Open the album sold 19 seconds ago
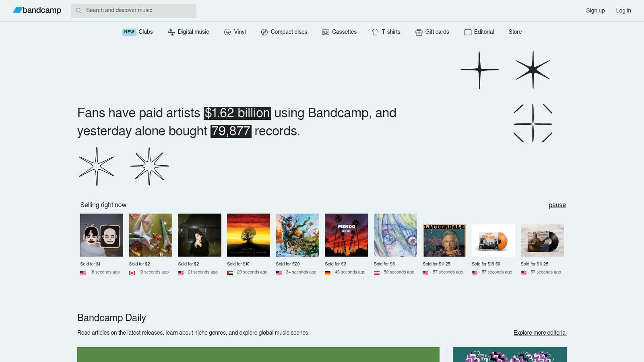The height and width of the screenshot is (362, 644). coord(151,235)
